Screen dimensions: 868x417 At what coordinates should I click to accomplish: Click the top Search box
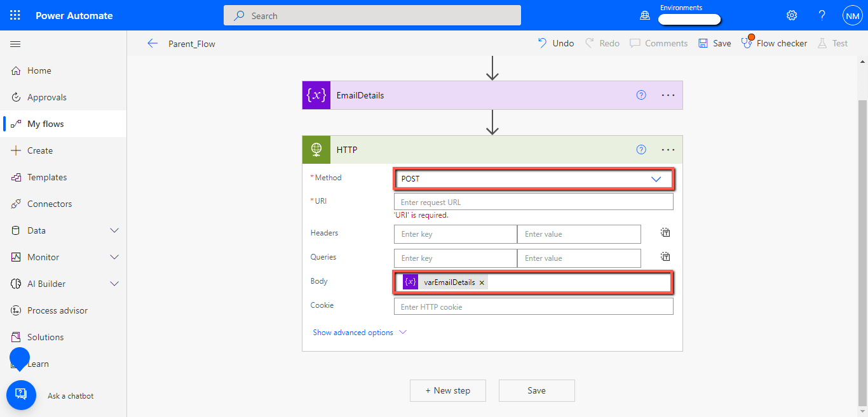click(x=372, y=16)
